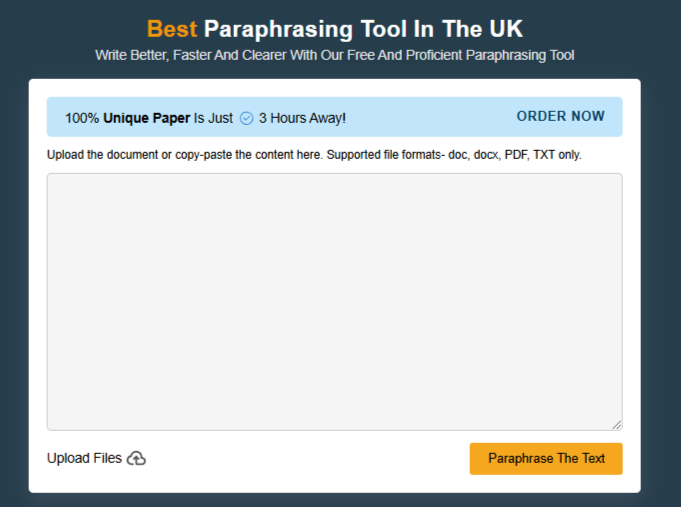Viewport: 681px width, 507px height.
Task: Click the Paraphrase The Text button
Action: (546, 459)
